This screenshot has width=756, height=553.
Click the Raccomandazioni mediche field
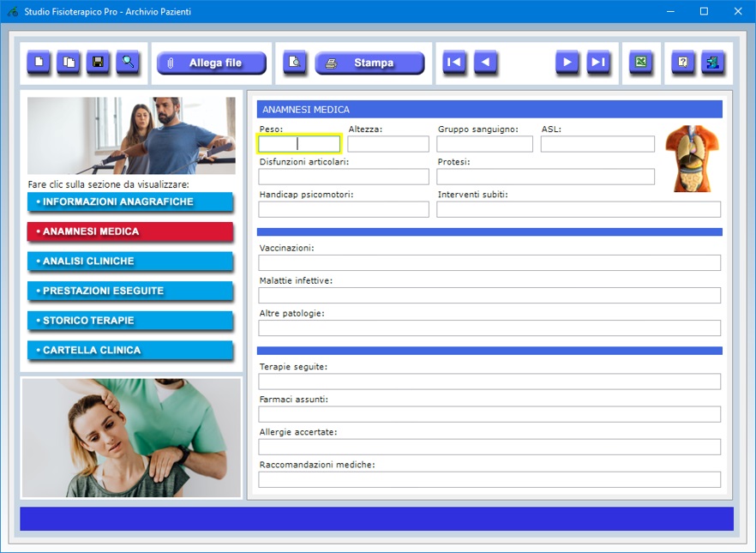coord(490,480)
